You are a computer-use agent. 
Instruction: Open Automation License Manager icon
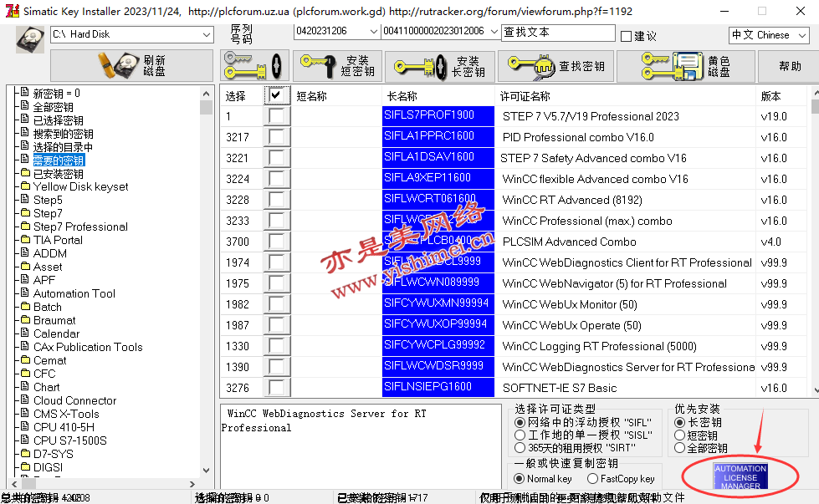(740, 476)
